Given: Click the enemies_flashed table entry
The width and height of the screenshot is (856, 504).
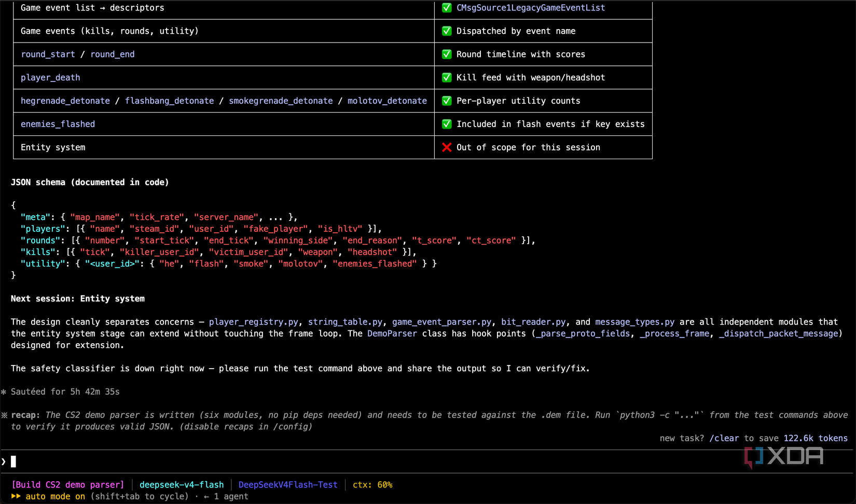Looking at the screenshot, I should (58, 124).
